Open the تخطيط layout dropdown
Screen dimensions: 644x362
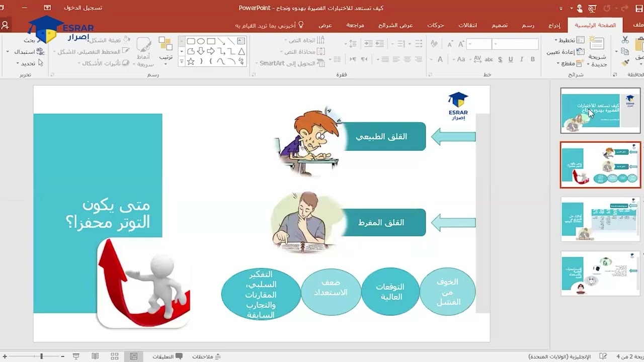tap(569, 40)
